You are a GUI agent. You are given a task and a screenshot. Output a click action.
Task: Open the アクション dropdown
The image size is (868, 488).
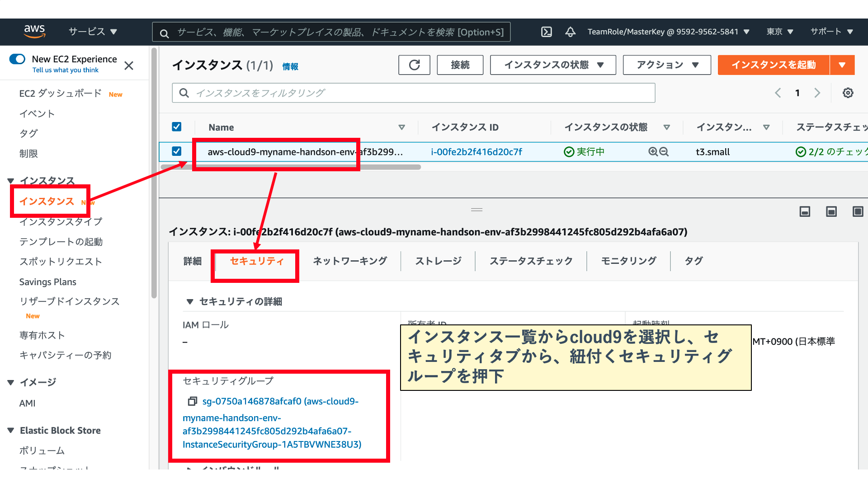[x=667, y=65]
